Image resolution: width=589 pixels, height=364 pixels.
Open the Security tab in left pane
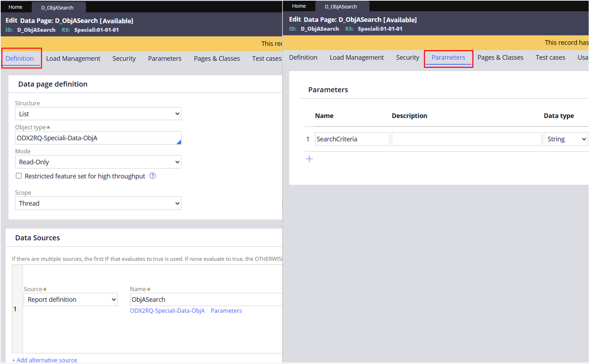pos(124,59)
